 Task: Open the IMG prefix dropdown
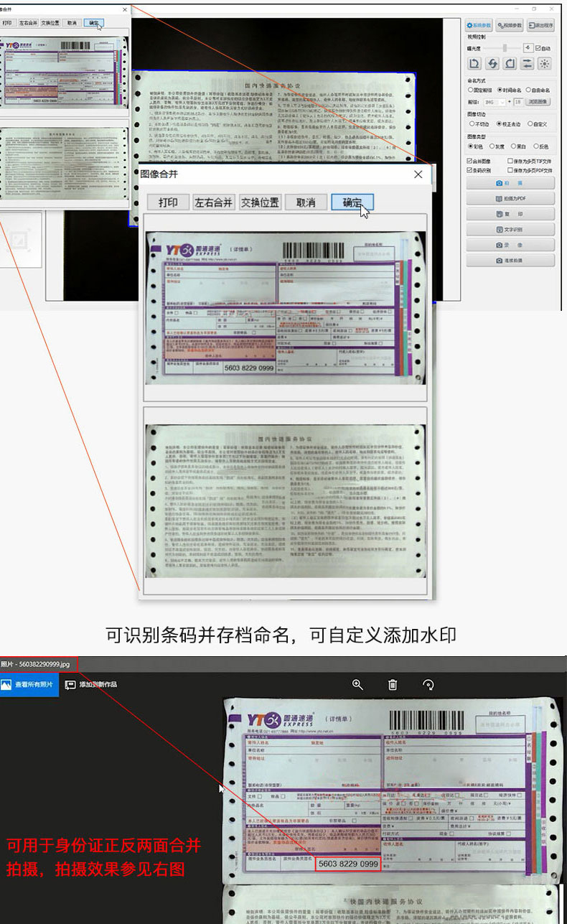coord(495,102)
